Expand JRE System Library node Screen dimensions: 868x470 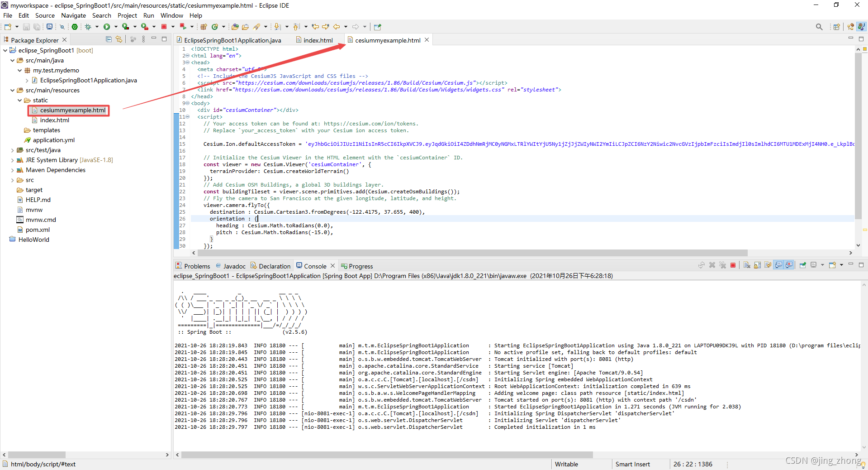(x=12, y=160)
